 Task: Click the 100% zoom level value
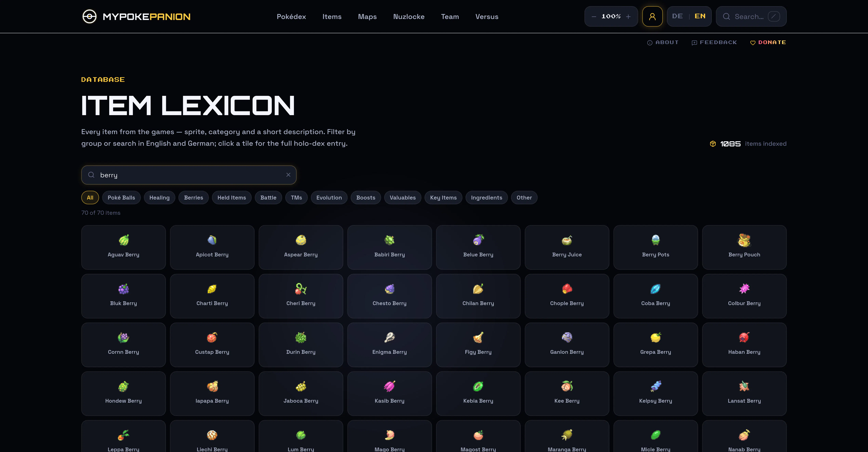point(611,17)
